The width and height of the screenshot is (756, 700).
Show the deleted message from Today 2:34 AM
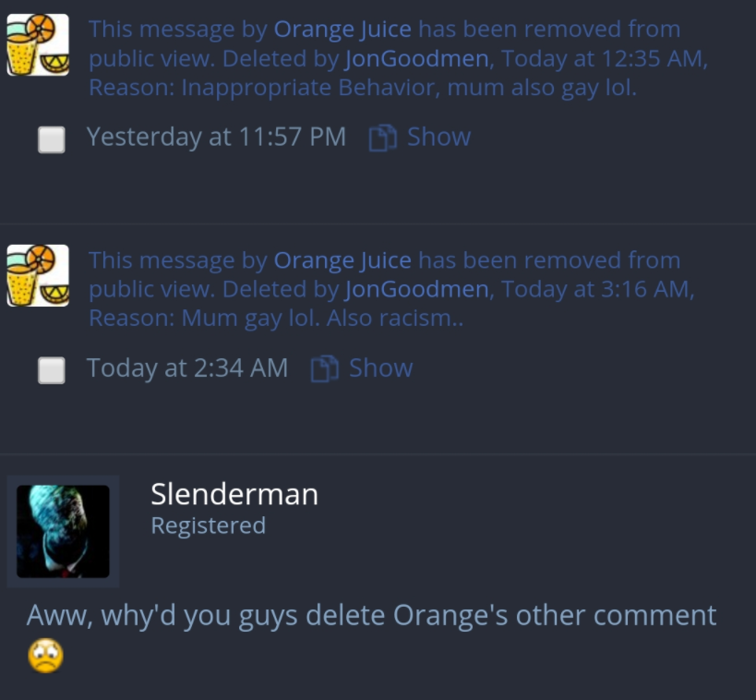tap(381, 368)
